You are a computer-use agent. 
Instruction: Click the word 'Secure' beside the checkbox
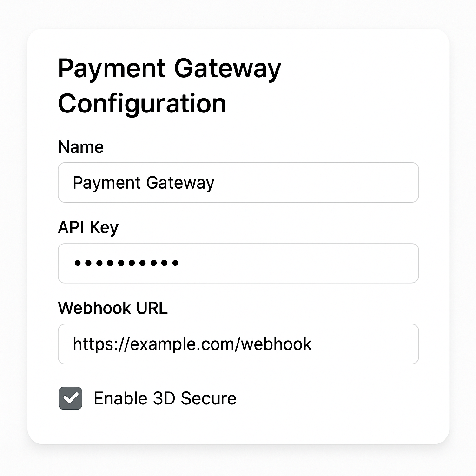(x=208, y=398)
